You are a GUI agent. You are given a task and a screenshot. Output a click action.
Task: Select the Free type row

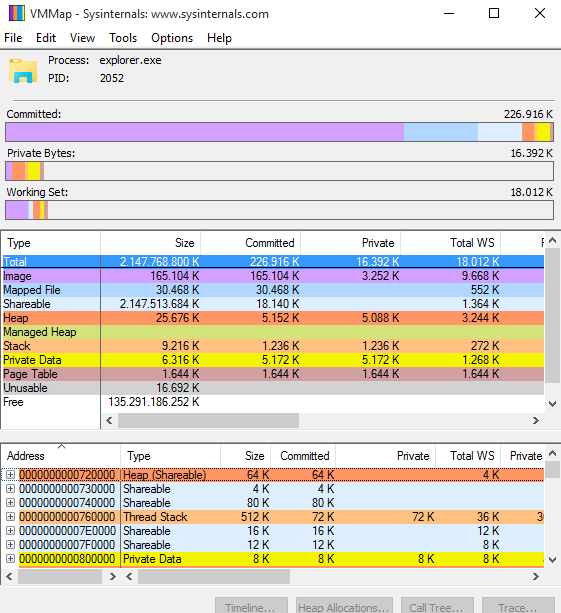[273, 402]
